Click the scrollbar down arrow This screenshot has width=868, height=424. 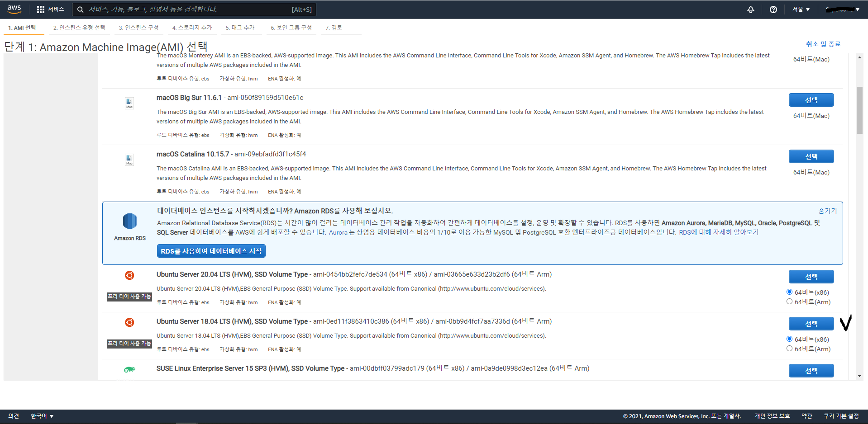[x=859, y=376]
